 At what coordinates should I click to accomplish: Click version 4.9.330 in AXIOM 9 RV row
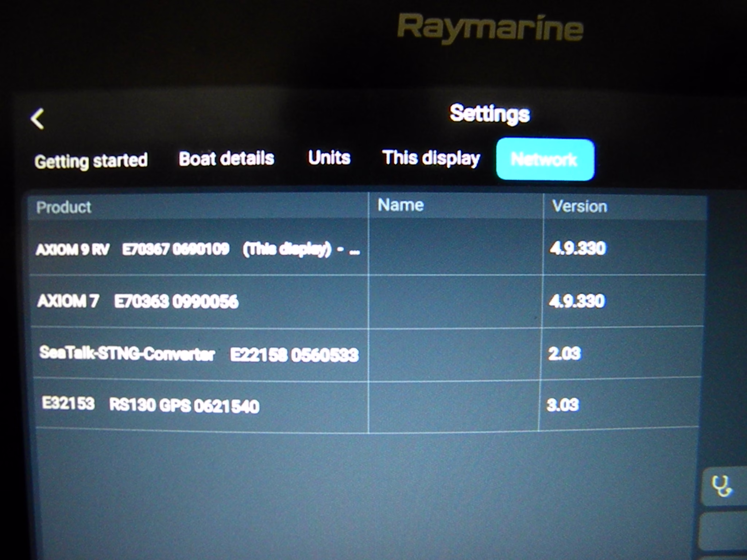click(x=578, y=248)
